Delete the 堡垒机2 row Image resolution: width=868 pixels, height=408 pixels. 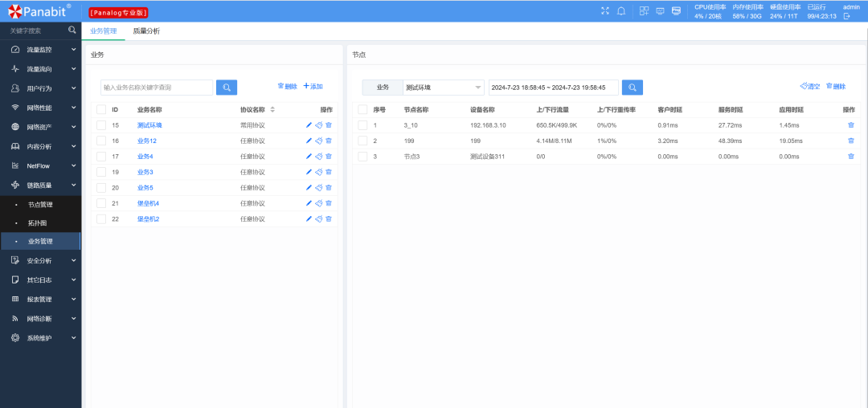pyautogui.click(x=329, y=219)
